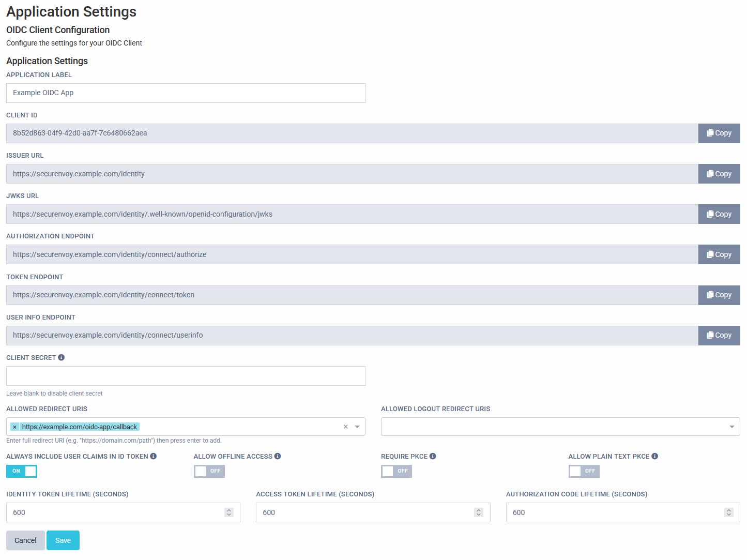Click the Client ID read-only field
This screenshot has width=747, height=560.
pos(352,133)
